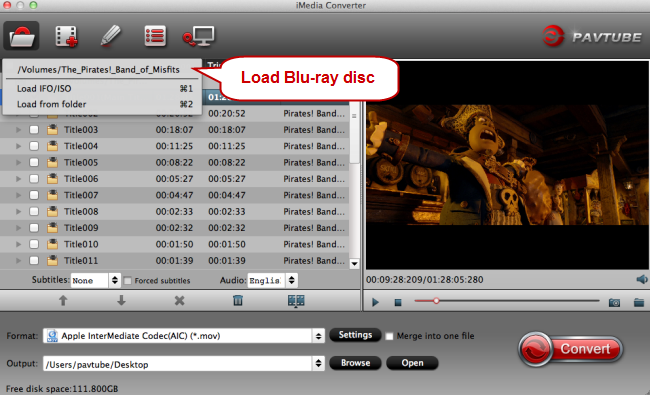Open the Edit pencil tool
This screenshot has width=650, height=395.
(110, 36)
